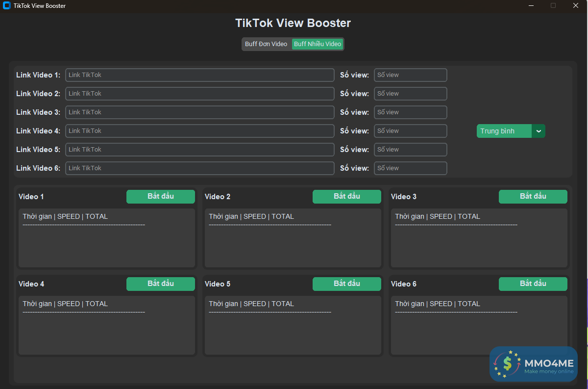Click the Link Video 4 label
The width and height of the screenshot is (588, 389).
coord(38,131)
